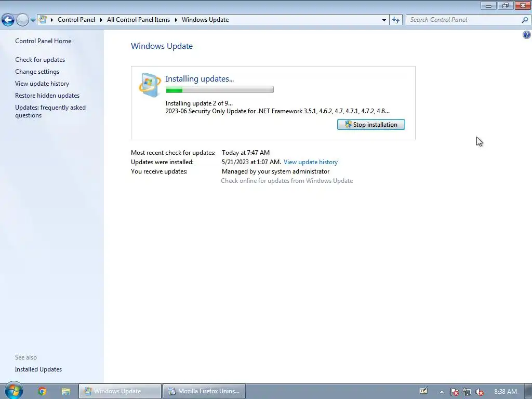Switch to Mozilla Firefox Uninstall taskbar button
This screenshot has width=532, height=399.
pyautogui.click(x=204, y=391)
